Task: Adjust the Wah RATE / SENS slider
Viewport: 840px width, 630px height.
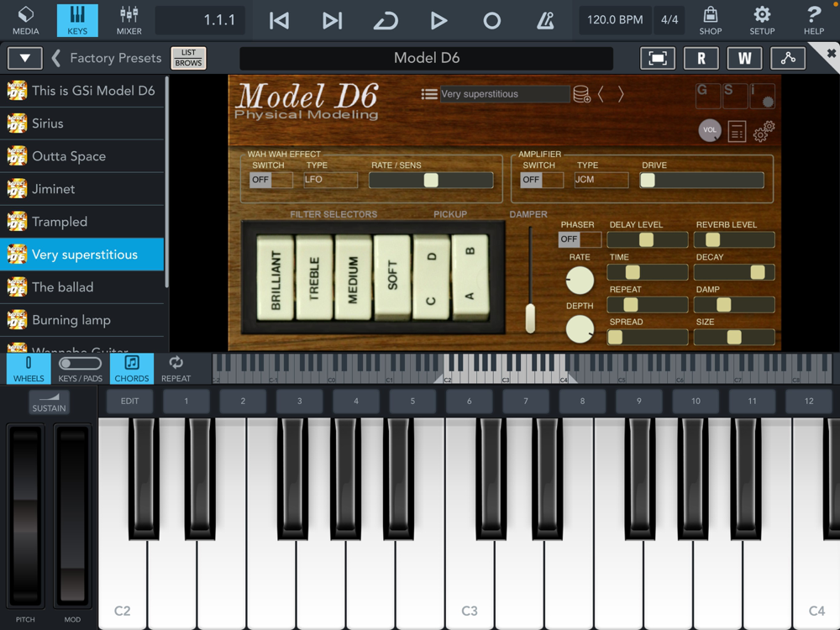Action: click(431, 180)
